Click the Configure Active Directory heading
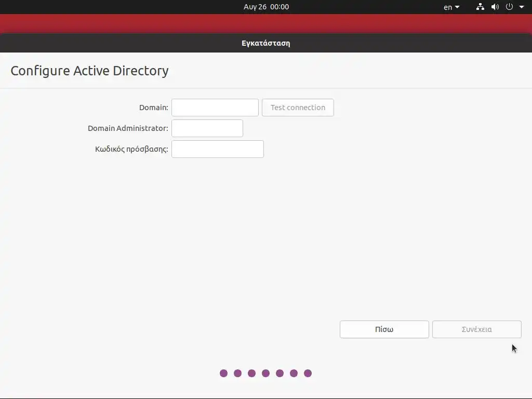 click(89, 71)
